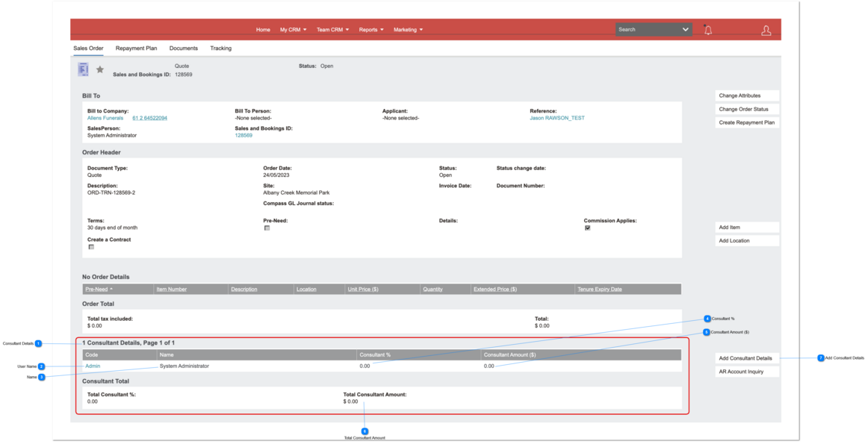The width and height of the screenshot is (868, 444).
Task: Click the Sales and Bookings ID 128569 link
Action: click(x=244, y=136)
